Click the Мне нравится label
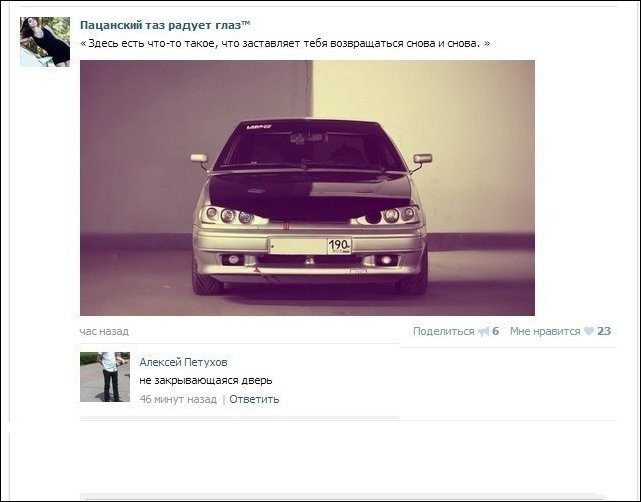This screenshot has width=641, height=502. click(x=545, y=331)
